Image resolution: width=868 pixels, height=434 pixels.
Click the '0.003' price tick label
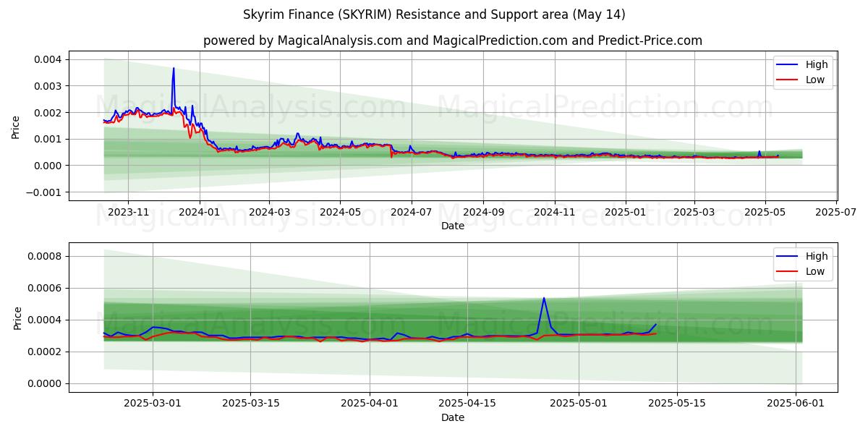click(x=48, y=86)
